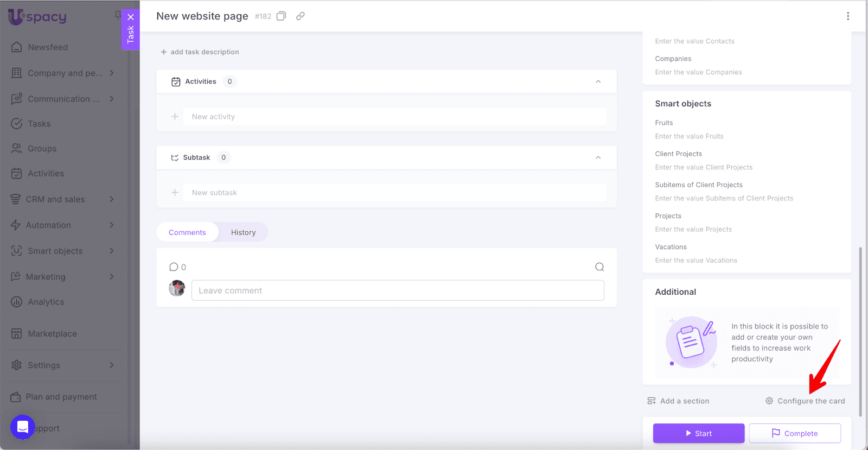Open three-dot task options menu
The width and height of the screenshot is (868, 450).
[847, 16]
